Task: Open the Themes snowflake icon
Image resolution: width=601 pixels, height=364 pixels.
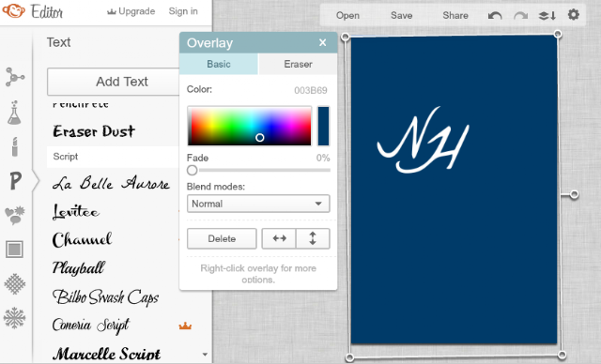Action: click(15, 318)
